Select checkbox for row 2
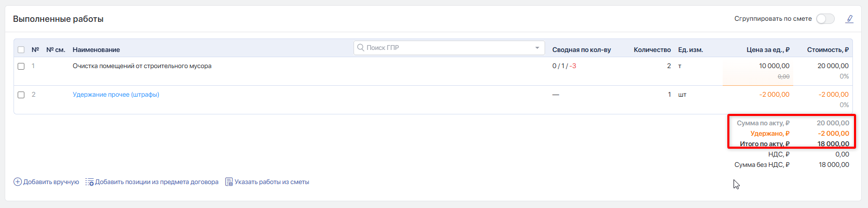 point(21,95)
